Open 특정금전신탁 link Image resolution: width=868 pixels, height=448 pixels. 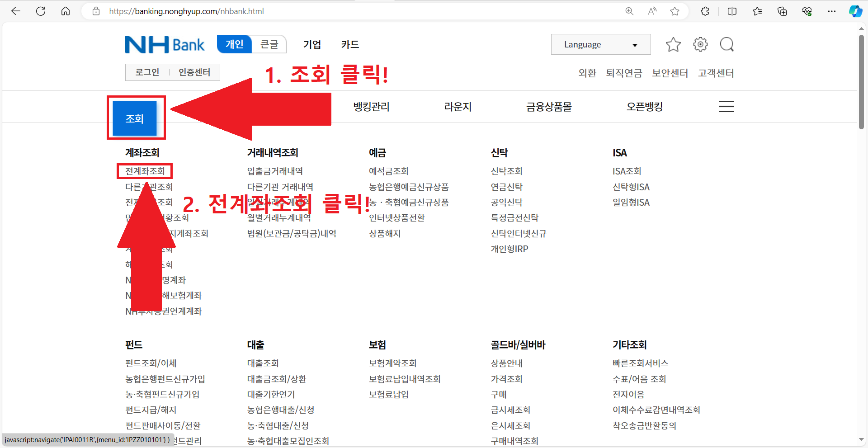[x=514, y=218]
